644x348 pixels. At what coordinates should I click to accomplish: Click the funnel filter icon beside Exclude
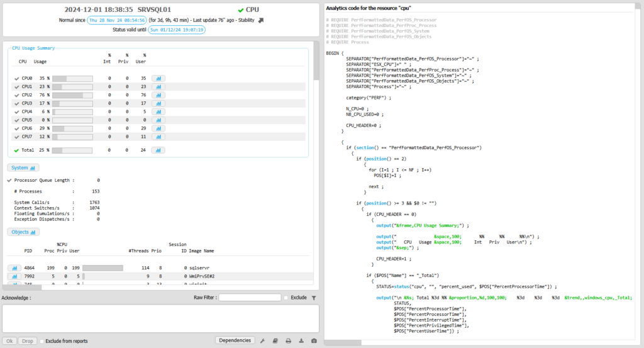(x=314, y=298)
